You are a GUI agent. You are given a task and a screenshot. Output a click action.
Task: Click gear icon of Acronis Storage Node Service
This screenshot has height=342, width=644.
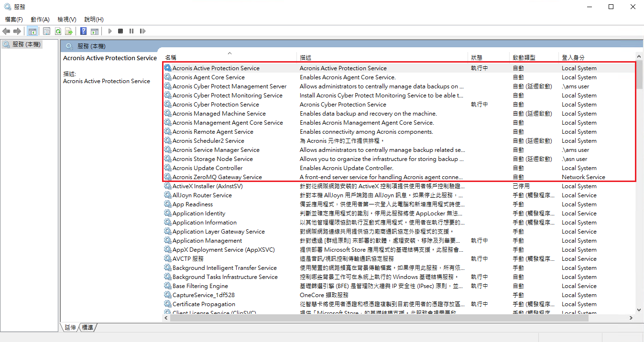(x=168, y=159)
